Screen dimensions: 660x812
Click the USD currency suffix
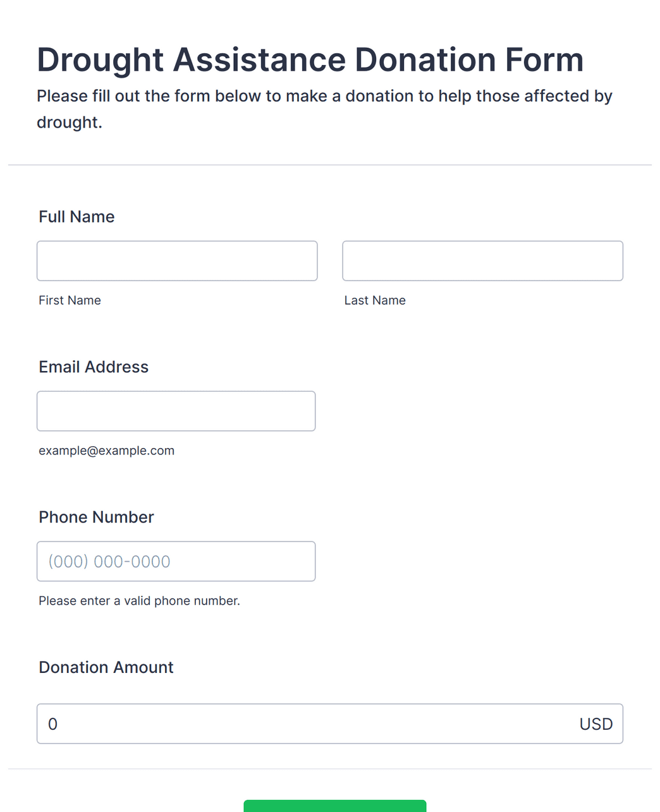(x=596, y=724)
